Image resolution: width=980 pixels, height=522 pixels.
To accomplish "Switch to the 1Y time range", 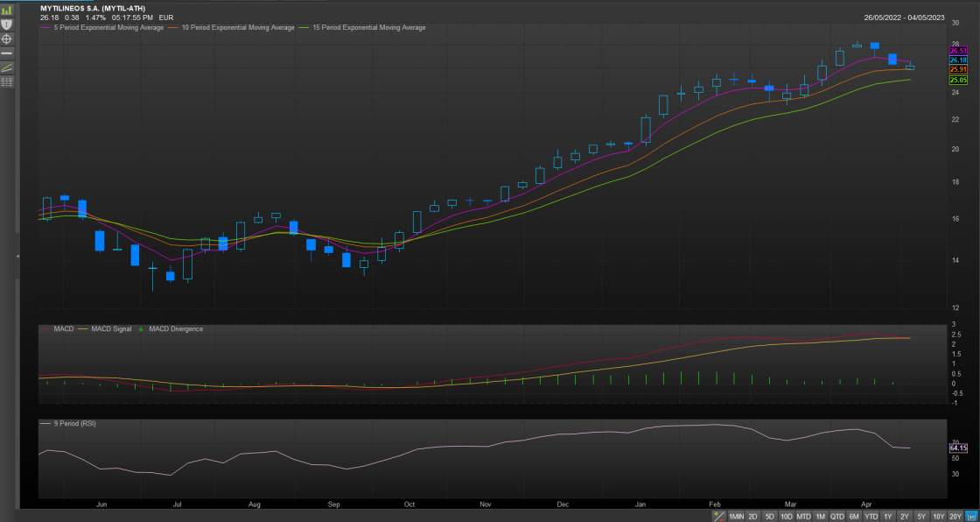I will click(x=888, y=516).
